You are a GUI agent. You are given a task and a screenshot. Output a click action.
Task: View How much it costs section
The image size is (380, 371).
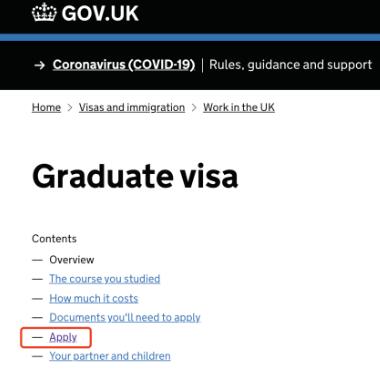click(x=94, y=298)
